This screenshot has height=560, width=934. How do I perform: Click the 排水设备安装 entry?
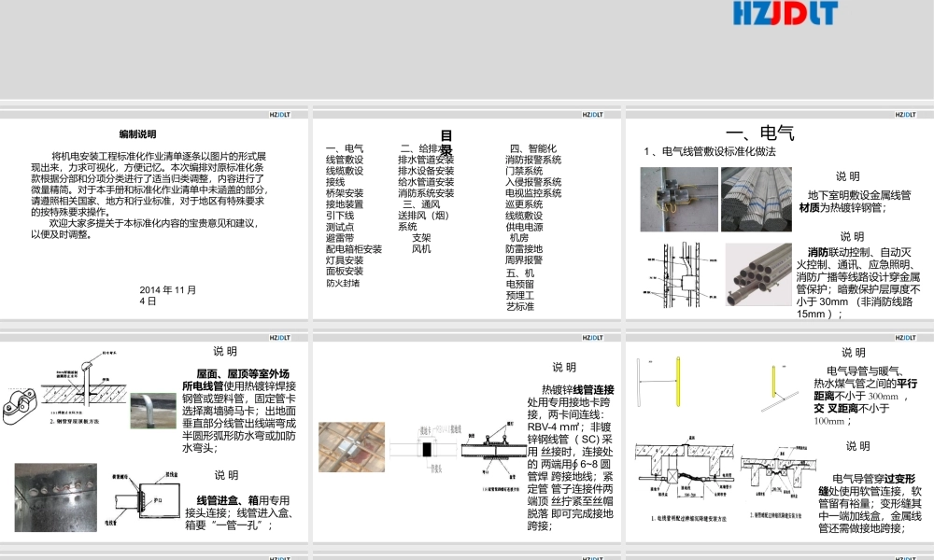point(426,171)
